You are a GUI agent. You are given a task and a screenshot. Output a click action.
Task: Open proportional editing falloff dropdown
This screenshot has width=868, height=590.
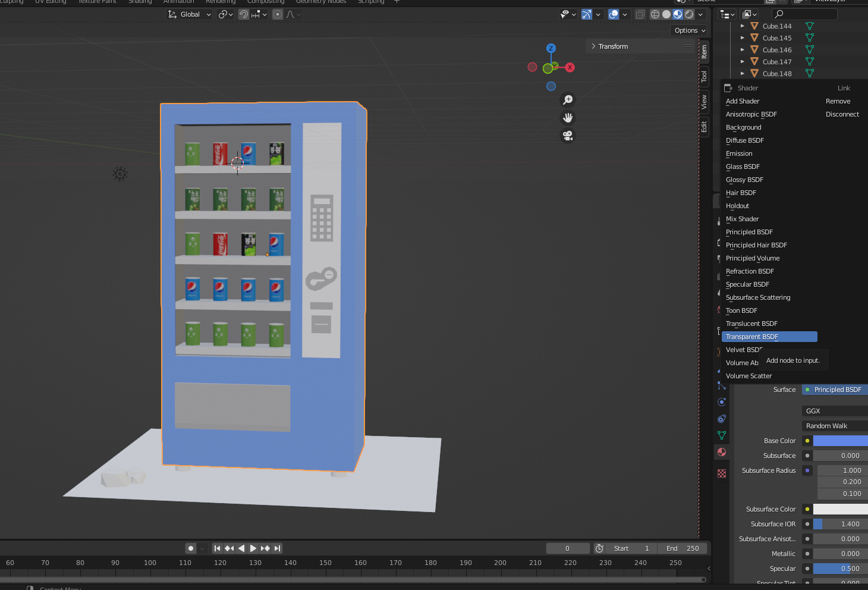[x=293, y=14]
